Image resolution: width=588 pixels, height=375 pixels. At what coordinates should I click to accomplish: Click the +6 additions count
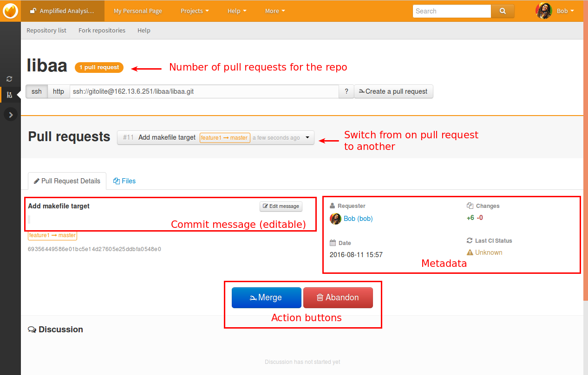470,218
